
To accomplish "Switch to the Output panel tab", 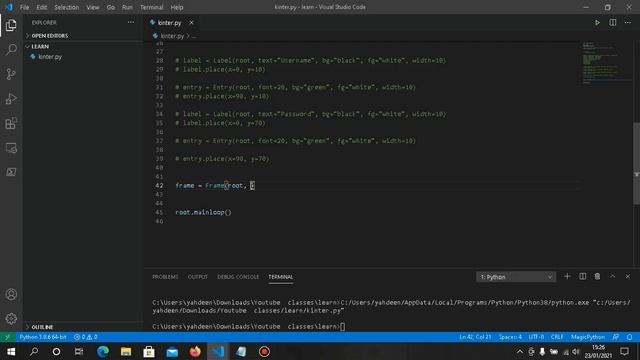I will (198, 277).
